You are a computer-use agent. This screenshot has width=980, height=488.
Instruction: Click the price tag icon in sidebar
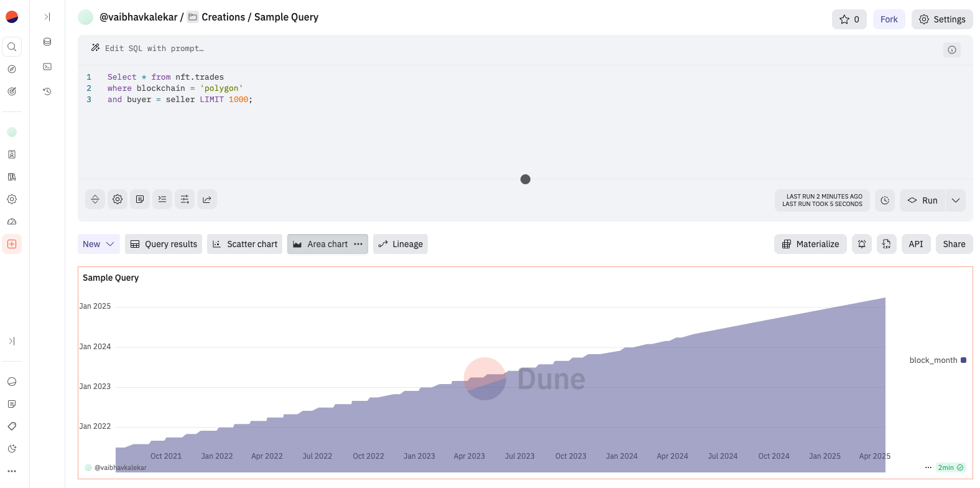[x=12, y=426]
